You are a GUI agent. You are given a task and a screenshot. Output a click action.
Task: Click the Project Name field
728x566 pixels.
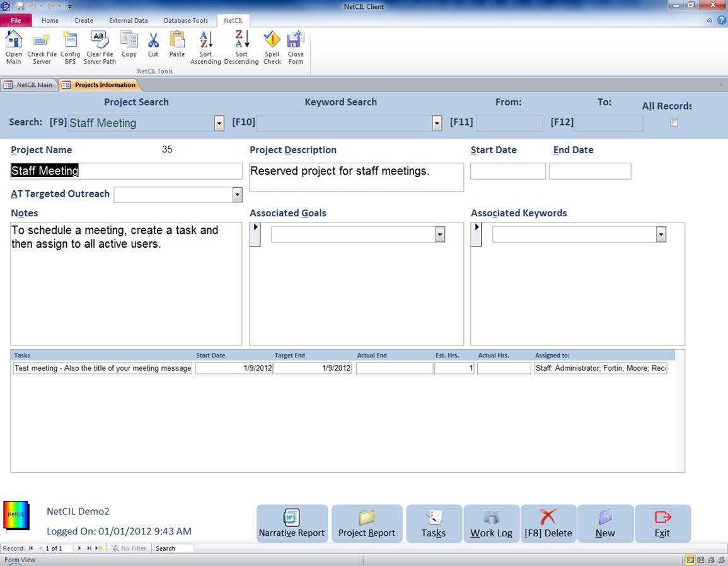(126, 171)
